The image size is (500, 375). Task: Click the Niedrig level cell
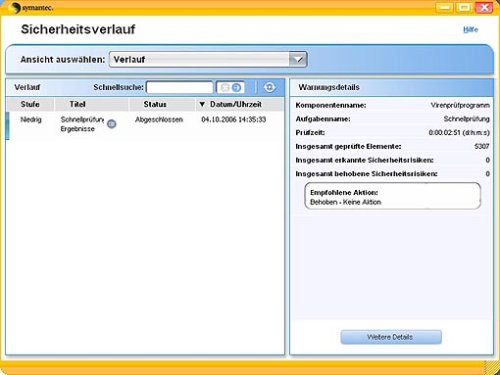(x=31, y=119)
